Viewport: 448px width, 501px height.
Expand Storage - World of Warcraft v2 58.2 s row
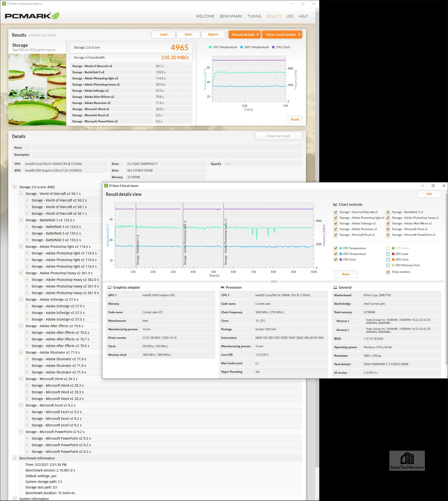tap(27, 200)
